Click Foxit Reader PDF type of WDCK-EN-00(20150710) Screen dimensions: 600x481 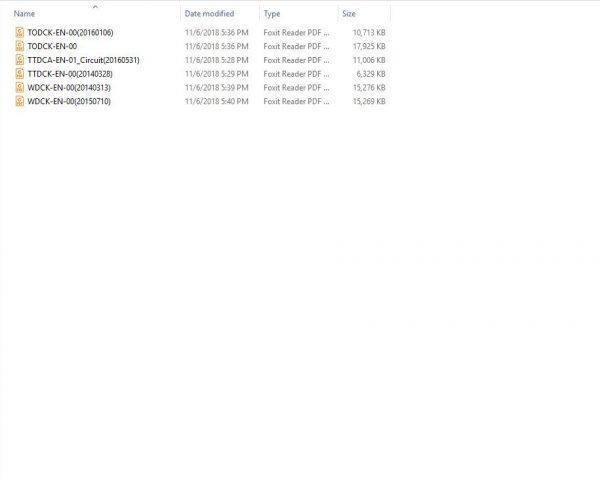pyautogui.click(x=296, y=101)
